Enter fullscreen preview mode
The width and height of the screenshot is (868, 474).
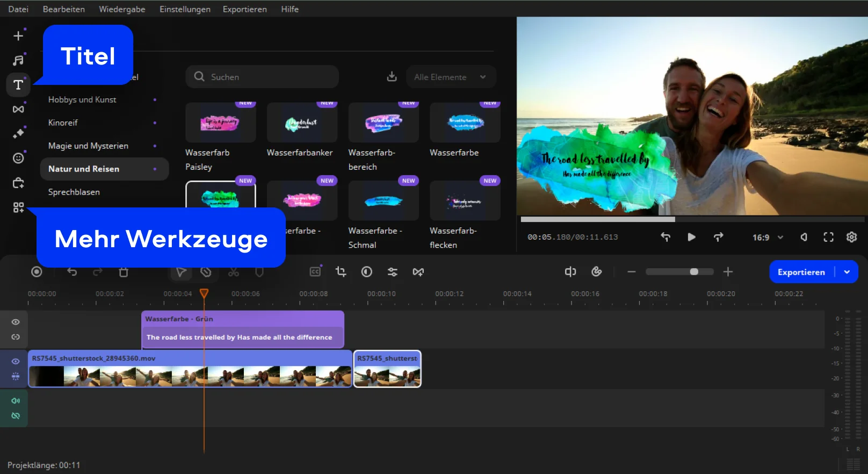(828, 237)
